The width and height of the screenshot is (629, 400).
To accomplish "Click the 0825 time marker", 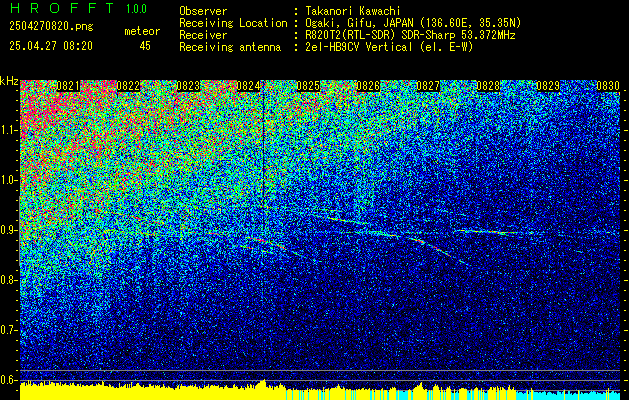I will [308, 86].
